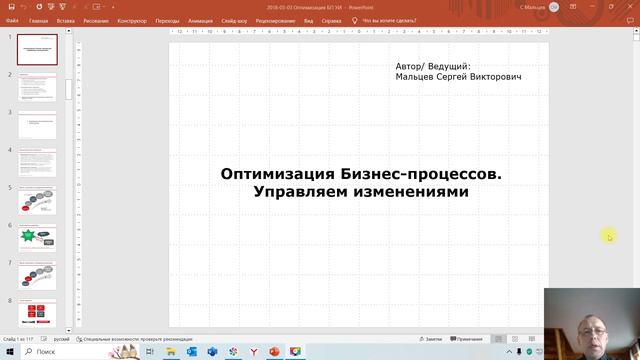Viewport: 640px width, 360px height.
Task: Click the Redo/repeat circular arrow icon
Action: coord(39,7)
